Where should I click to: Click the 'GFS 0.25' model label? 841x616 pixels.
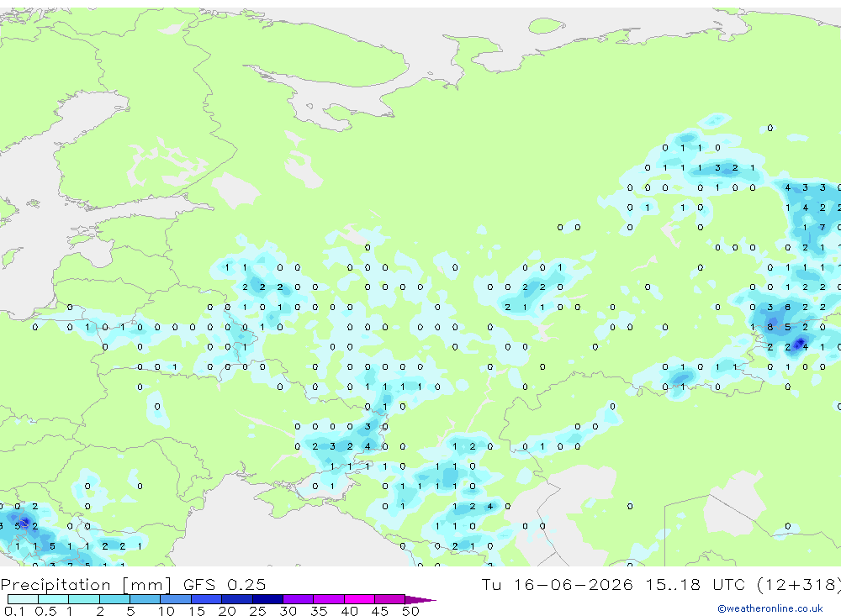[x=225, y=584]
